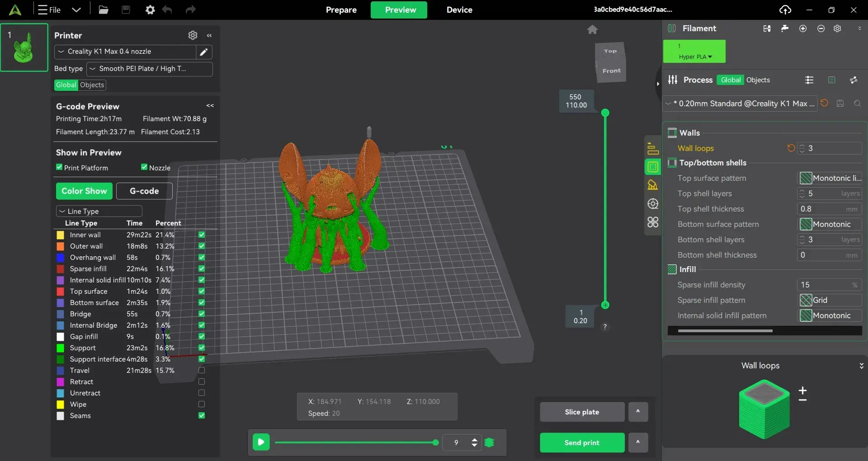868x461 pixels.
Task: Uncheck Support visibility checkbox
Action: point(202,348)
